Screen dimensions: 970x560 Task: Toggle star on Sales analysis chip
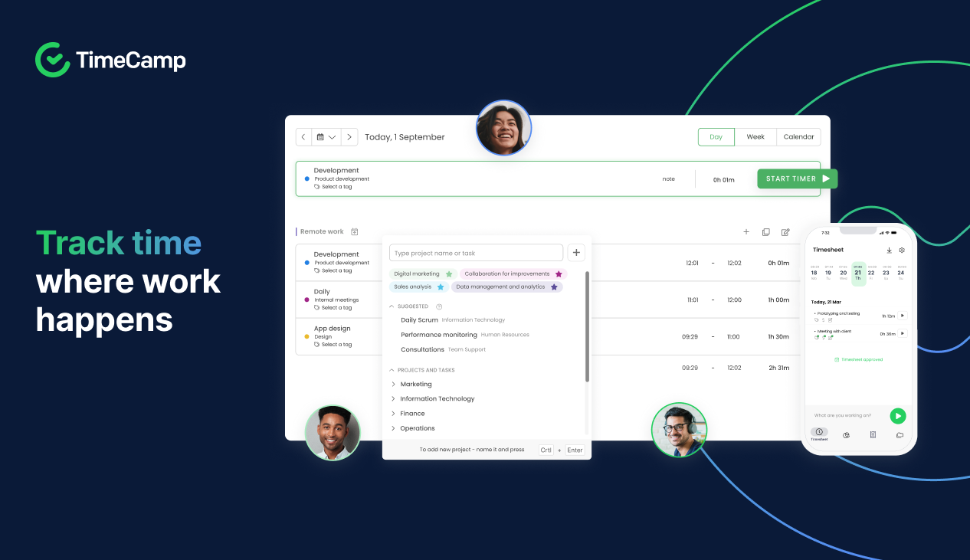[x=441, y=287]
